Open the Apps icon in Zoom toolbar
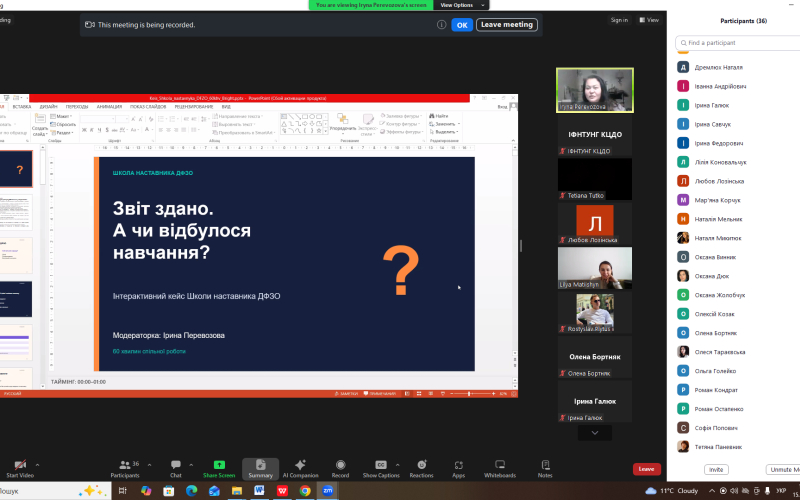Viewport: 800px width, 500px height. click(459, 465)
